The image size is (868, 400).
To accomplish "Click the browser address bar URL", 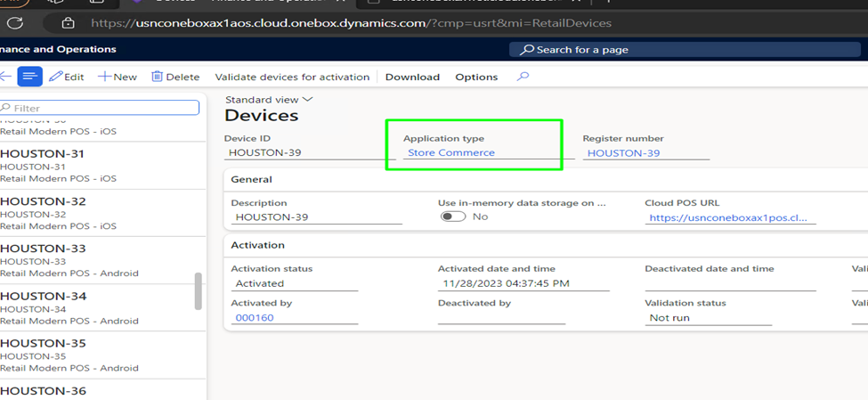I will click(351, 23).
